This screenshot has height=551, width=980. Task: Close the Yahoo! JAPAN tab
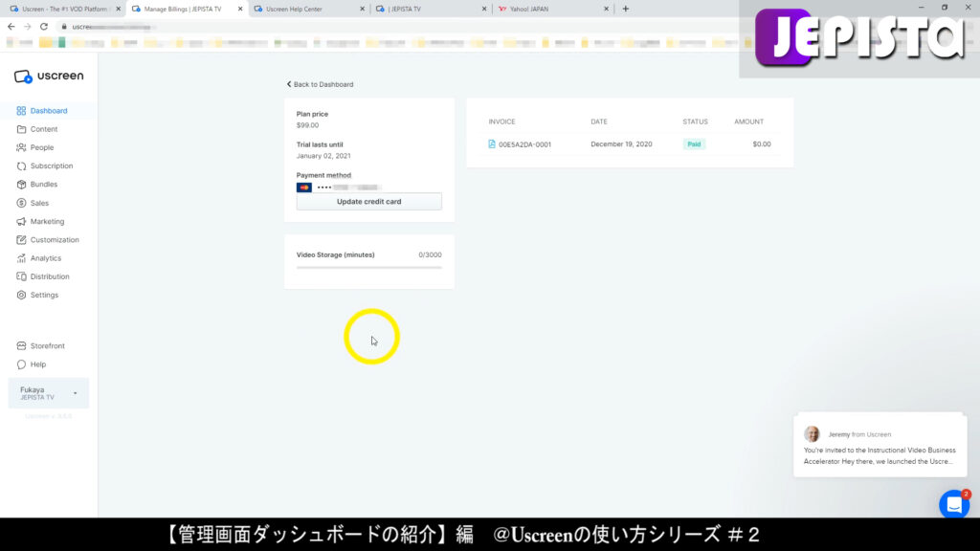coord(606,9)
